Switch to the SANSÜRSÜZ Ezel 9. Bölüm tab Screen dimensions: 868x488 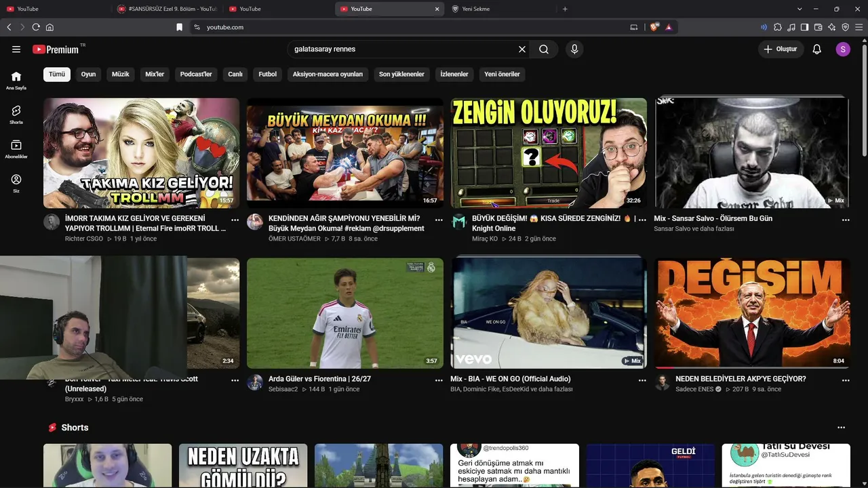pyautogui.click(x=166, y=9)
